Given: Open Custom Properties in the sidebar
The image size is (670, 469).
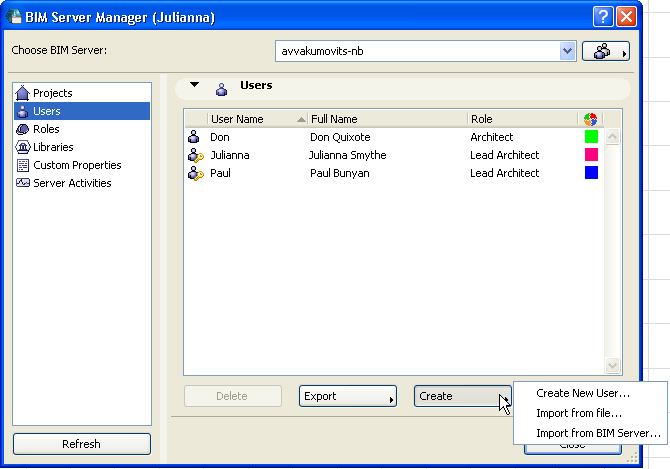Looking at the screenshot, I should point(82,165).
